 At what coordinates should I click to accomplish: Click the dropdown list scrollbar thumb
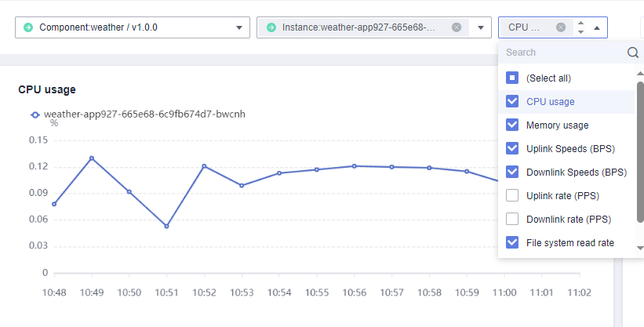(640, 152)
